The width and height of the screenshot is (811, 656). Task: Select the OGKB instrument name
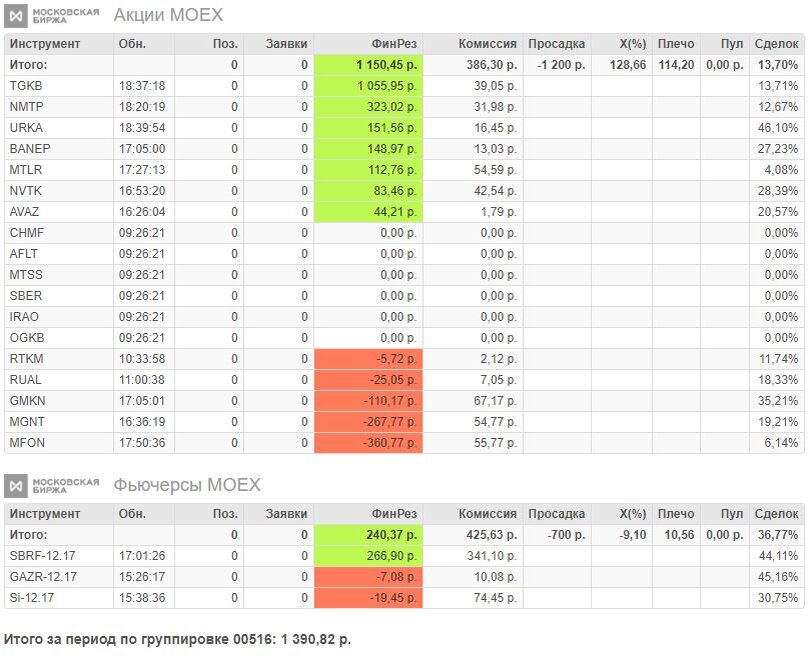point(27,338)
